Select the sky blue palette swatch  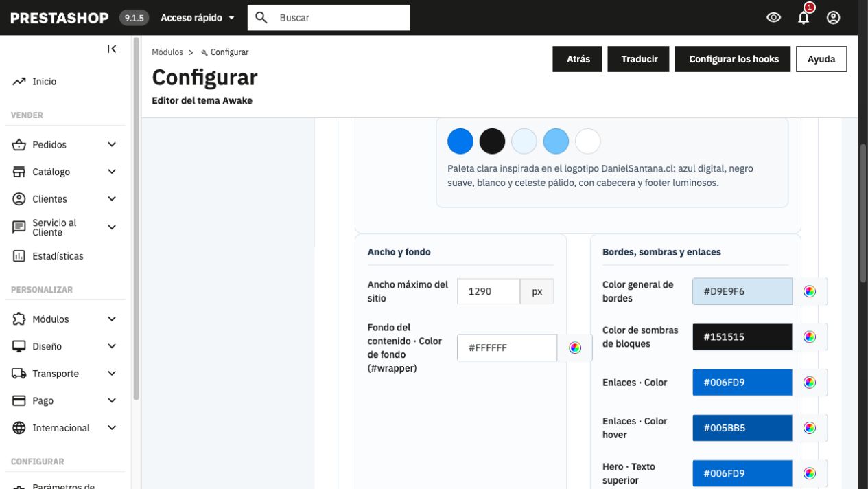click(556, 141)
